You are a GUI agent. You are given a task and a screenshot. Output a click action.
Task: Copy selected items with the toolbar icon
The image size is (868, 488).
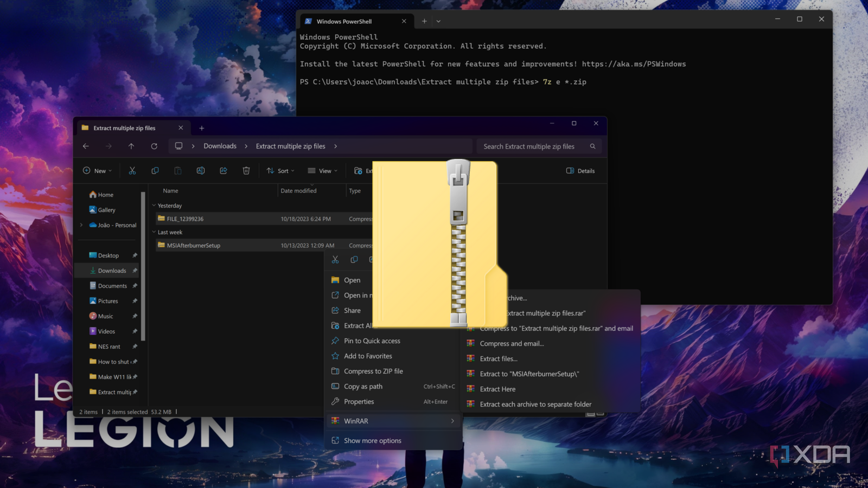[155, 170]
